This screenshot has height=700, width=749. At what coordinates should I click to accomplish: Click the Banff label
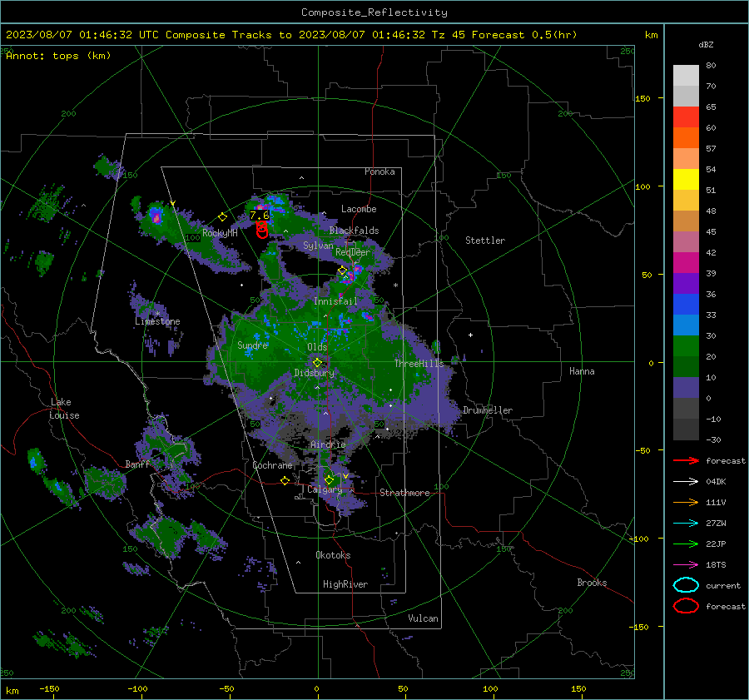(137, 464)
